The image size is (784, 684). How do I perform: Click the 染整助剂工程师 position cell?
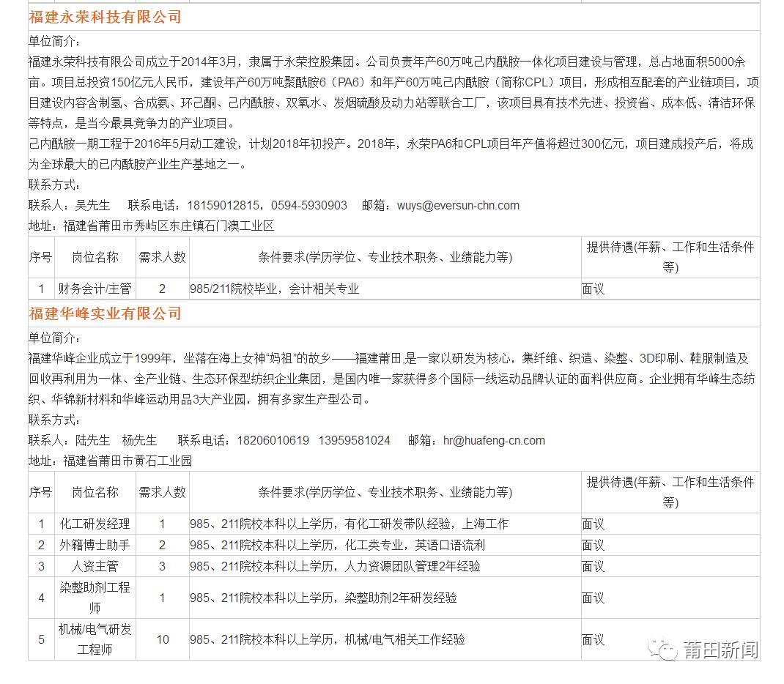[95, 598]
